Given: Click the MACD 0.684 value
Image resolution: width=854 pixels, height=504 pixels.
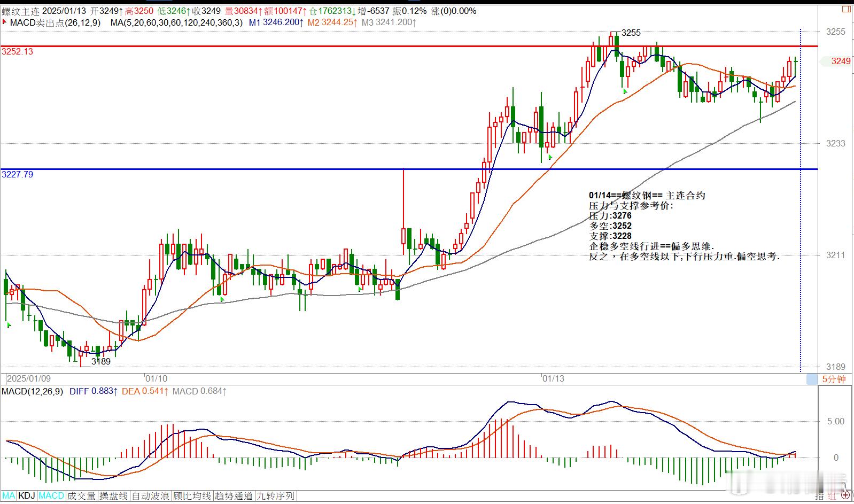Looking at the screenshot, I should (x=200, y=391).
